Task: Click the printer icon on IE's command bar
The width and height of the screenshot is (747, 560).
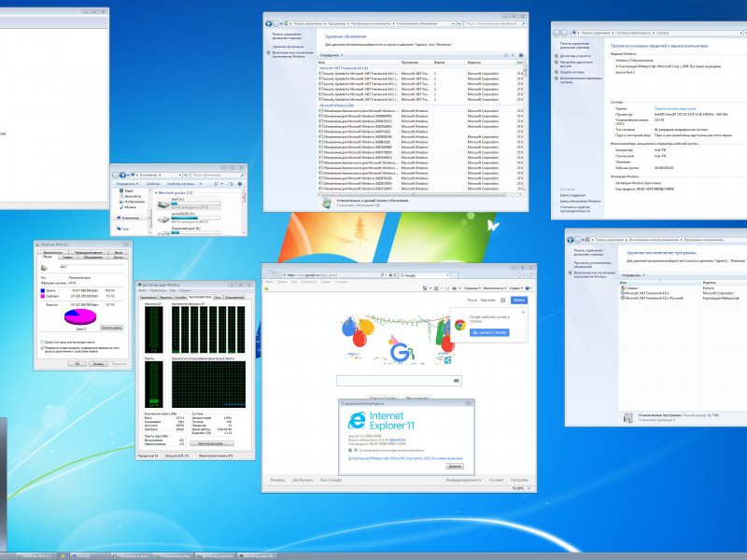Action: [x=454, y=288]
